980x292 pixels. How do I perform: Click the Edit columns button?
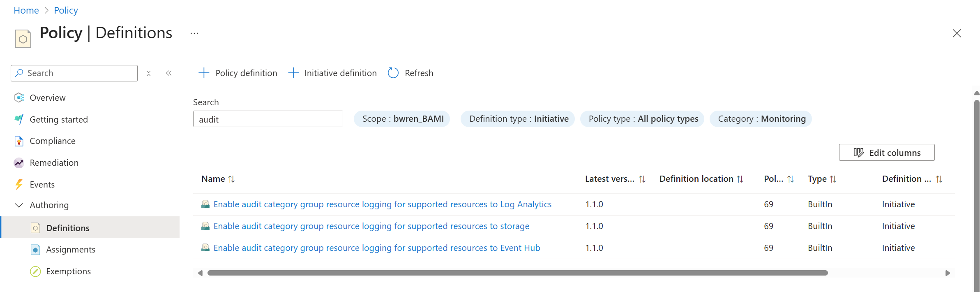coord(886,153)
